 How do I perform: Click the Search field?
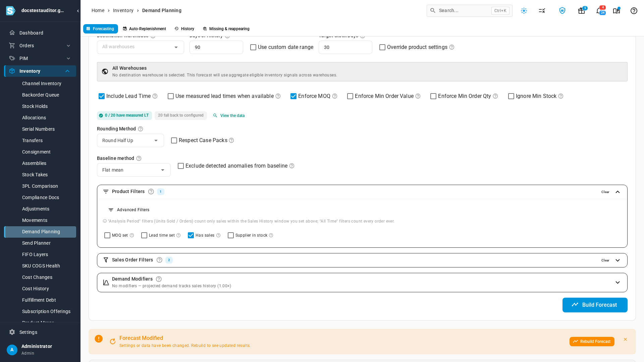(x=470, y=11)
